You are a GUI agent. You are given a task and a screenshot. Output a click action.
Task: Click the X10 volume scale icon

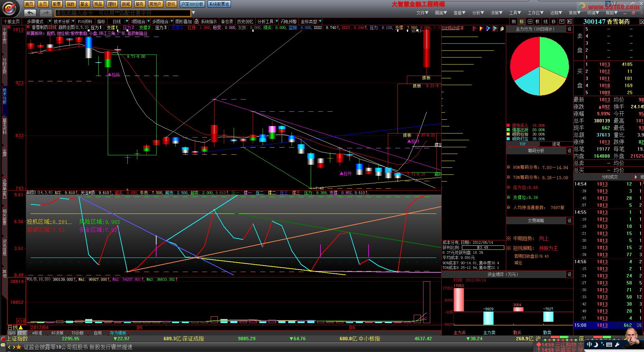[21, 321]
